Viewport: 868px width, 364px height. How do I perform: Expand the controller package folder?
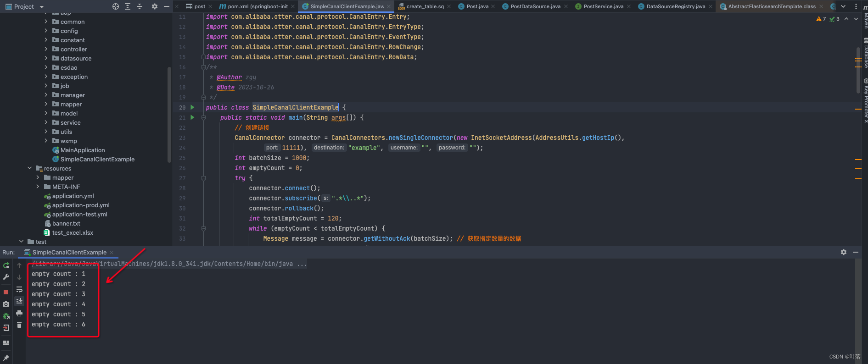(x=46, y=49)
